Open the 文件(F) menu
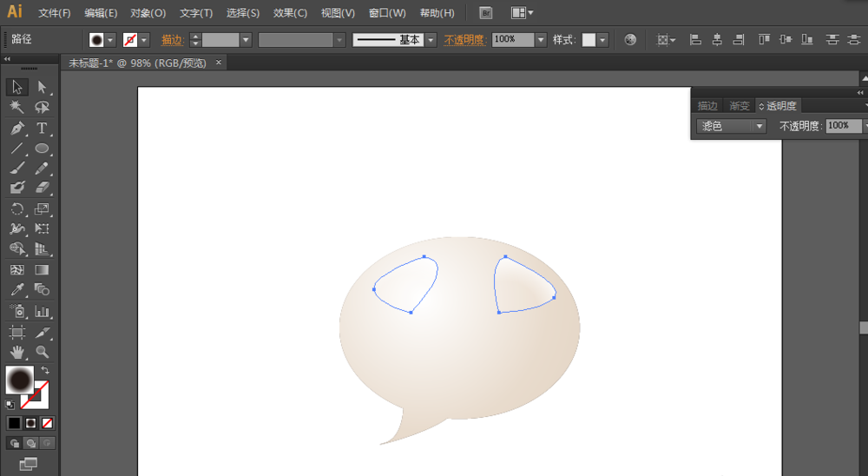This screenshot has height=476, width=868. pyautogui.click(x=54, y=13)
